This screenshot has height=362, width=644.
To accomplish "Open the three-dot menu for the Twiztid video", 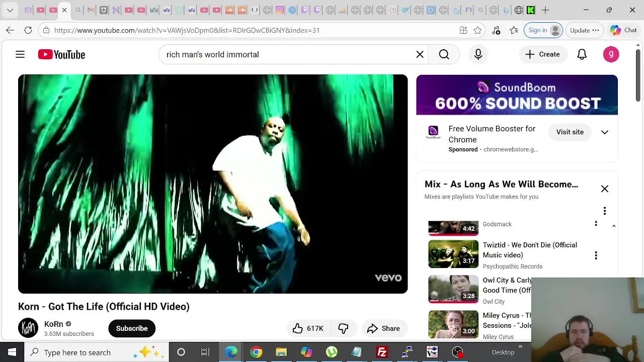I will (596, 255).
